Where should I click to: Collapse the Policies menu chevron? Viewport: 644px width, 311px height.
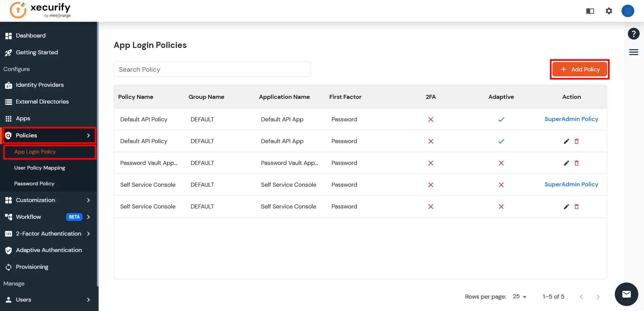89,135
